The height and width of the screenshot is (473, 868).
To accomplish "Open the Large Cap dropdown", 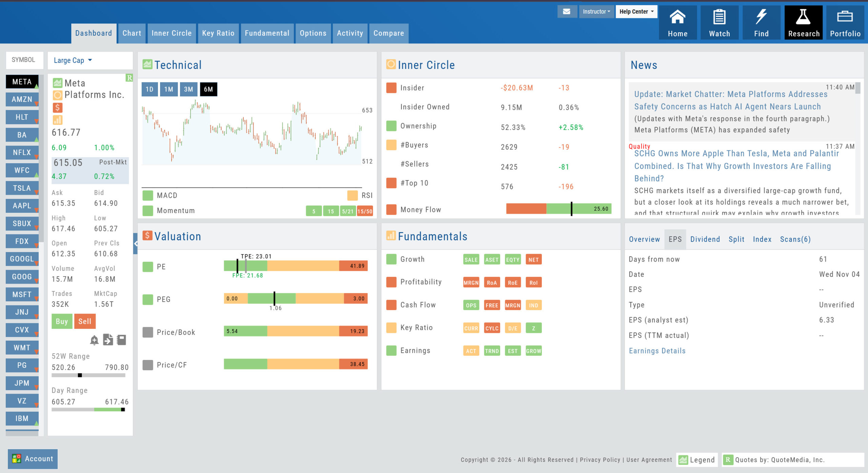I will point(73,60).
